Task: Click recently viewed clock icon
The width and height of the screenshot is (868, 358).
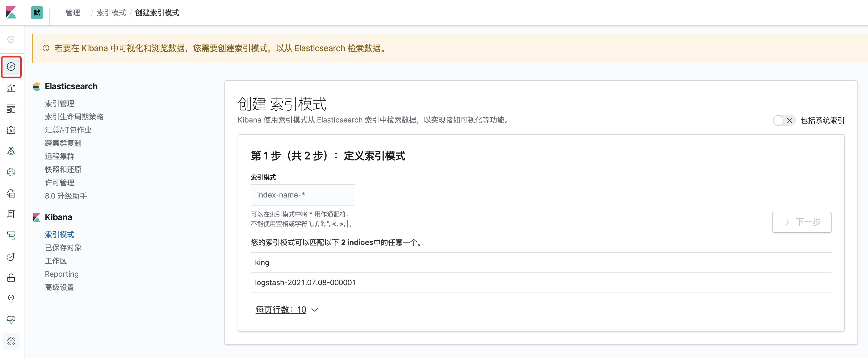Action: pos(11,39)
